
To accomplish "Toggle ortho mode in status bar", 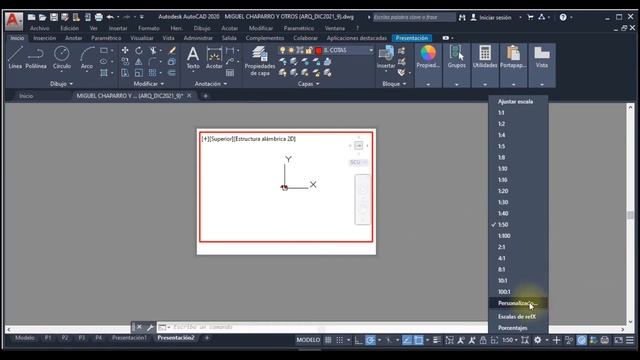I will coord(358,340).
